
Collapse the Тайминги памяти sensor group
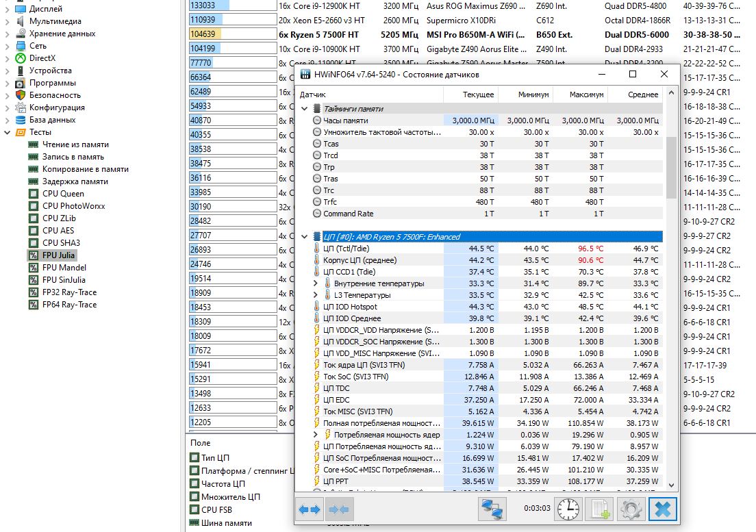pyautogui.click(x=305, y=109)
